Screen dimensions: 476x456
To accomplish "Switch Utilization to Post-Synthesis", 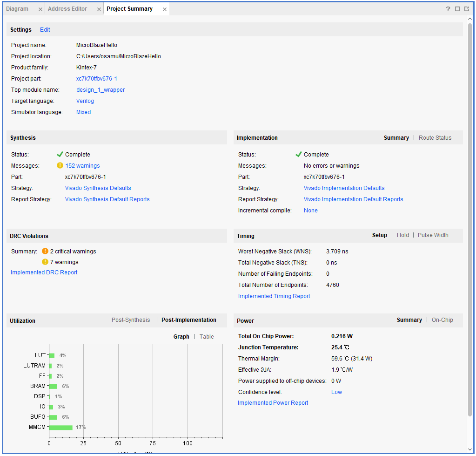I will [131, 320].
